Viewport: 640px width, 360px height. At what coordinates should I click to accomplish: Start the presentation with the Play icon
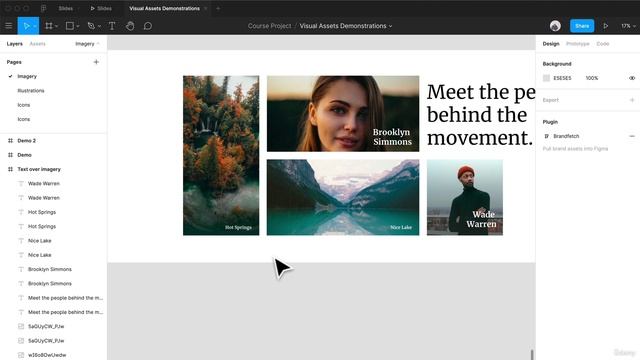(x=606, y=26)
